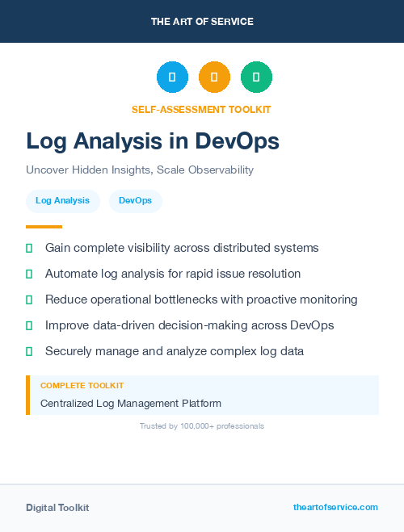Click subtitle 'Uncover Hidden Insights, Scale Observability'
404x532 pixels.
coord(140,170)
